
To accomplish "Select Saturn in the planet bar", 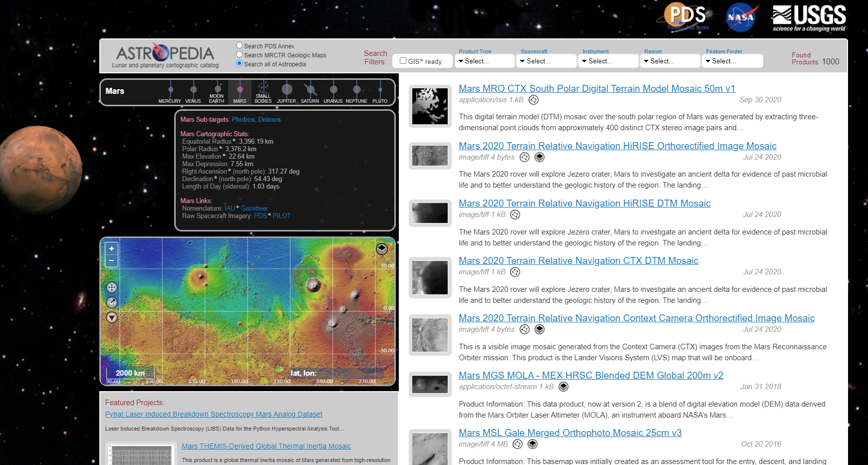I will pos(309,93).
